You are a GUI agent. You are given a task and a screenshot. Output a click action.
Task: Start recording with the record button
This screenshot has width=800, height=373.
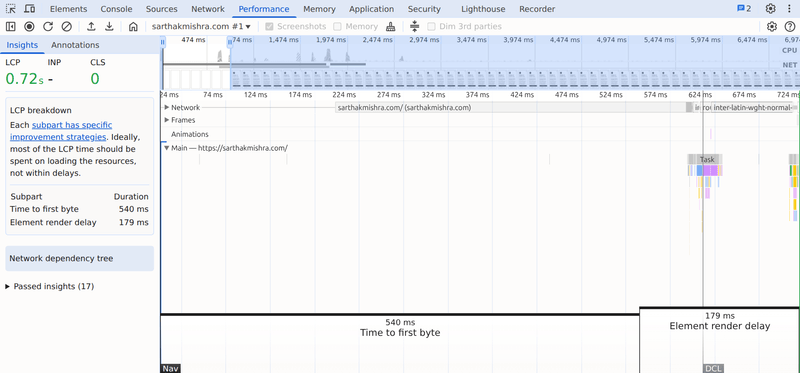pyautogui.click(x=29, y=27)
